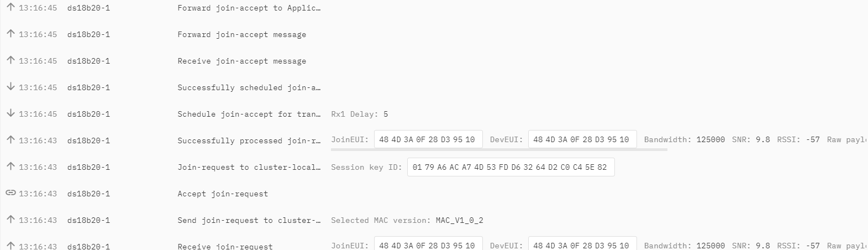868x250 pixels.
Task: Select the JoinEUI field in Receive join-request row
Action: (x=428, y=244)
